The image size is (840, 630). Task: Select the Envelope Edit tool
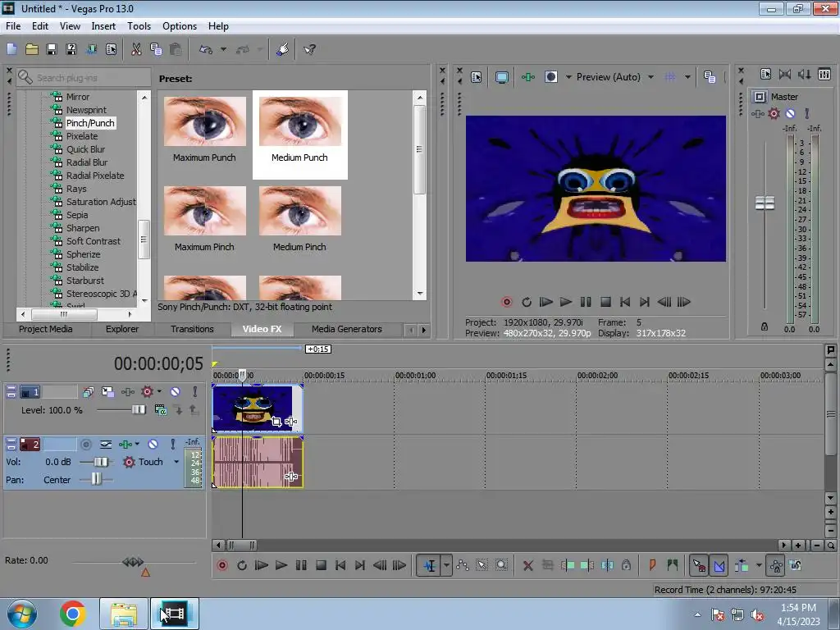[463, 565]
